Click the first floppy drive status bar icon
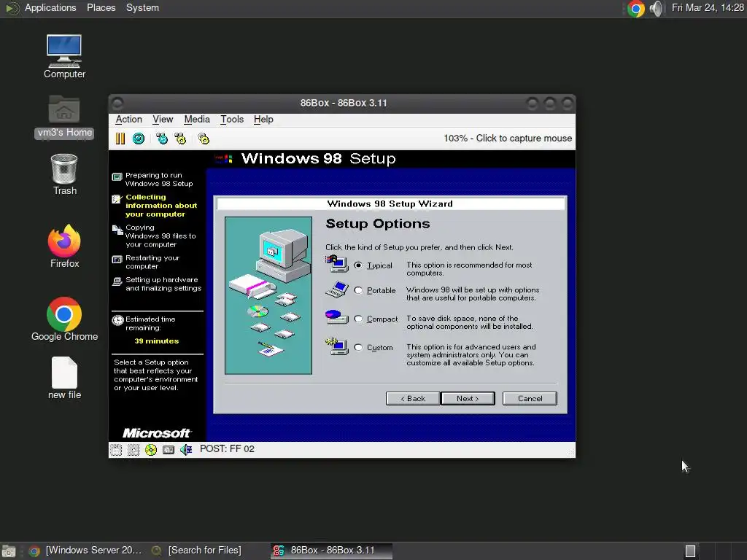 coord(116,449)
